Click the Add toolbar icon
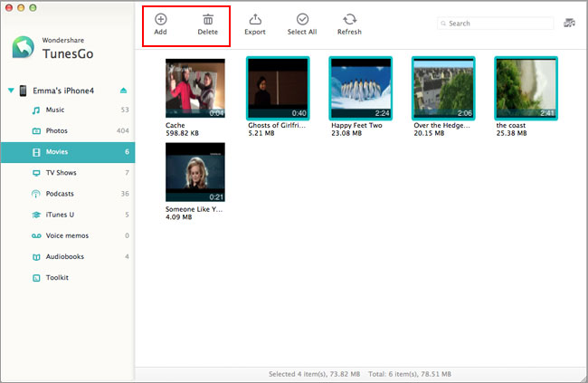The width and height of the screenshot is (588, 383). coord(161,19)
